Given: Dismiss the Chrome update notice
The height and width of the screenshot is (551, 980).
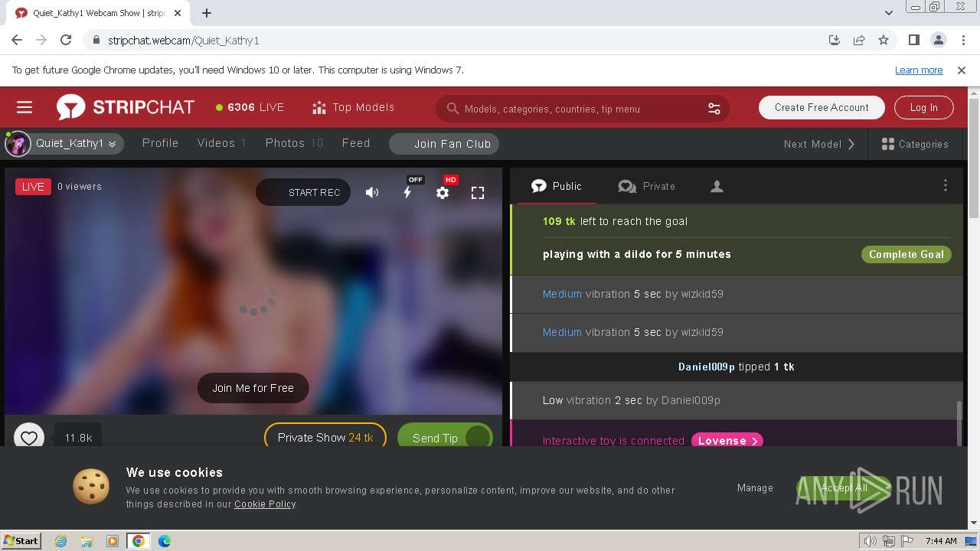Looking at the screenshot, I should [x=962, y=70].
